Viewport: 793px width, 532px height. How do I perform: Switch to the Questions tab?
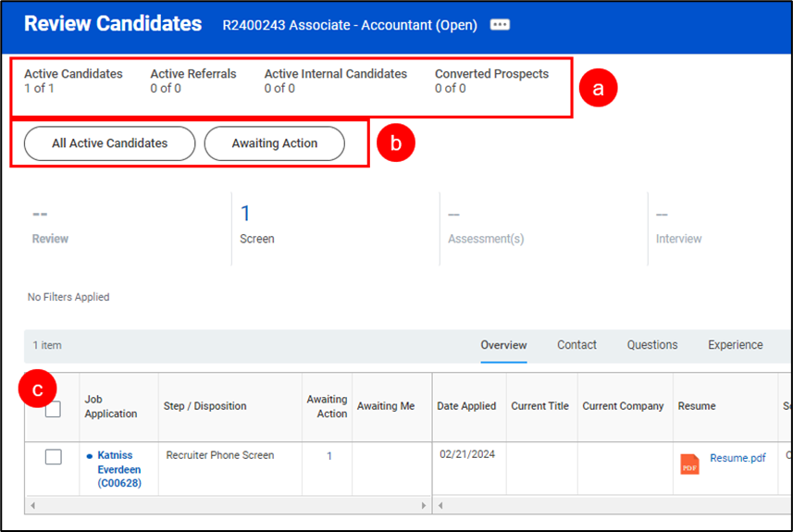point(652,345)
